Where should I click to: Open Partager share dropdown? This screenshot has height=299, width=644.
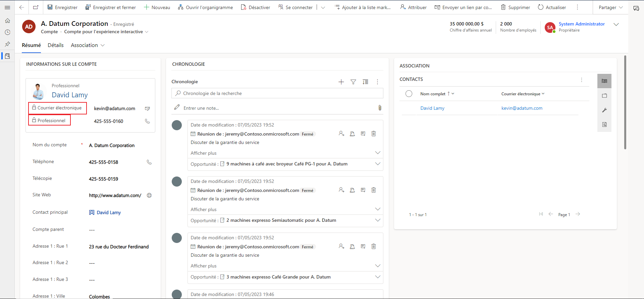coord(611,7)
